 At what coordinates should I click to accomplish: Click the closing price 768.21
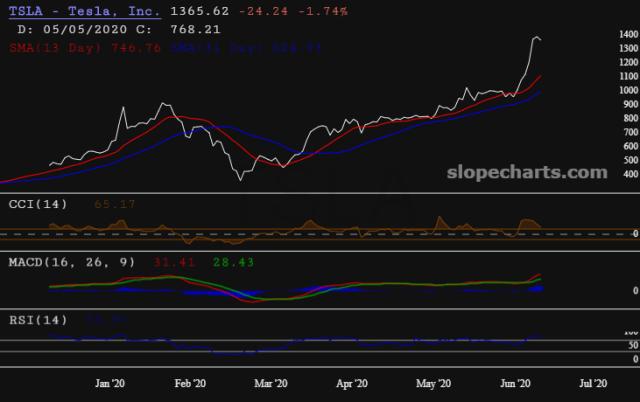pyautogui.click(x=195, y=29)
